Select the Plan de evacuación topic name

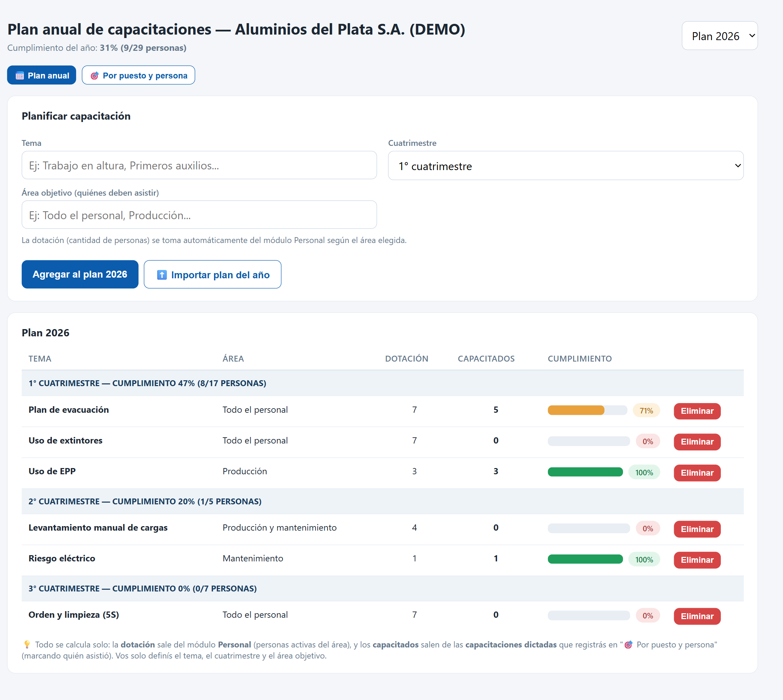pos(69,410)
